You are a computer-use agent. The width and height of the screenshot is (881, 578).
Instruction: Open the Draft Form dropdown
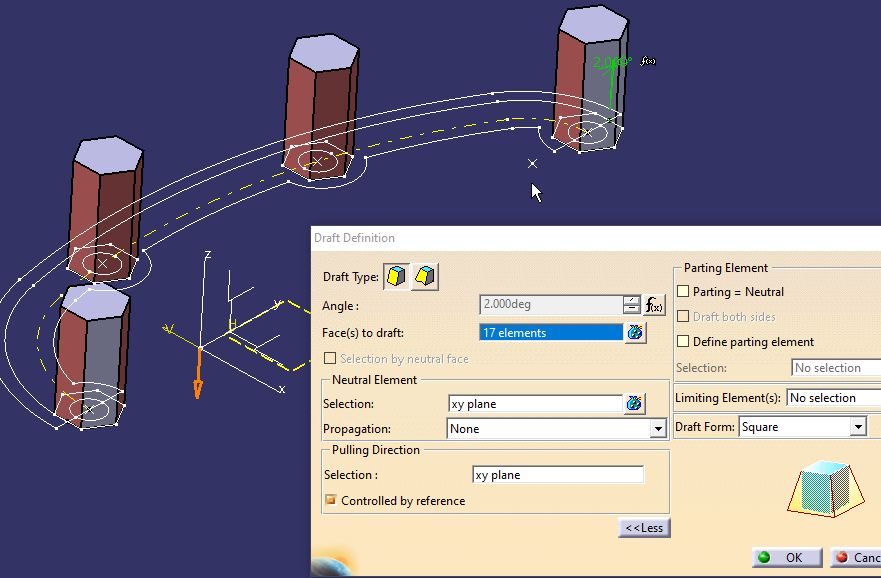tap(857, 427)
